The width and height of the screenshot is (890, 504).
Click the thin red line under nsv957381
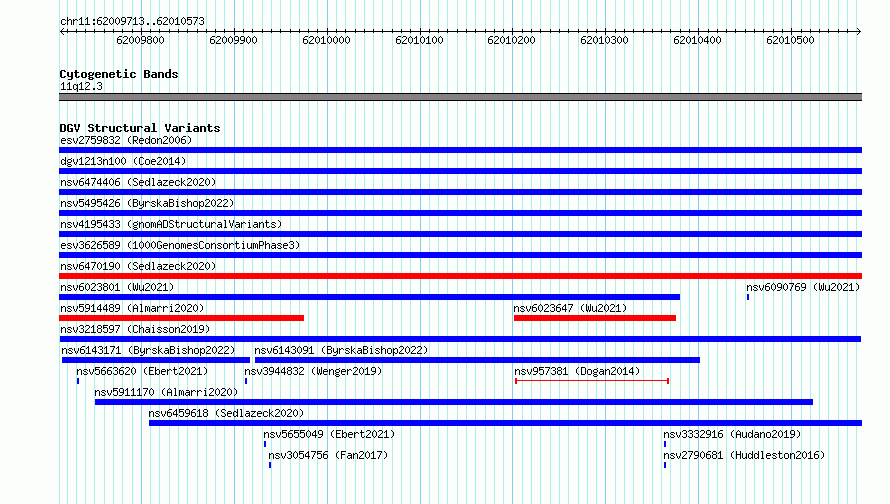pos(592,381)
